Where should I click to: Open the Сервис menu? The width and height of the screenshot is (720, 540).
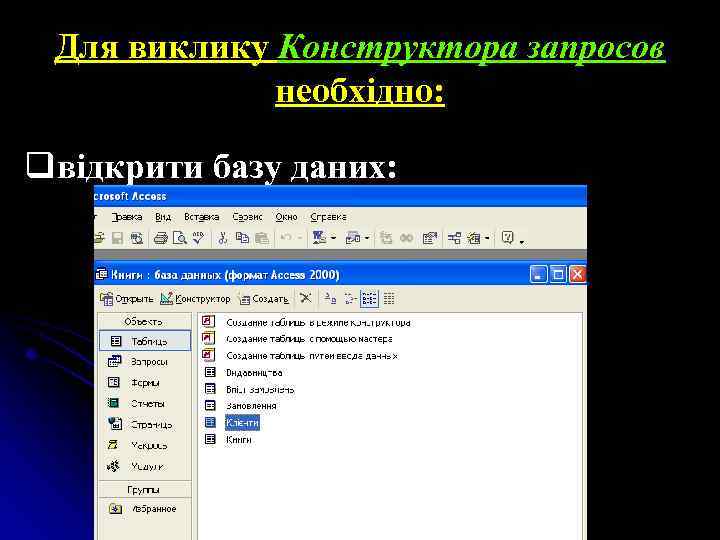(248, 217)
